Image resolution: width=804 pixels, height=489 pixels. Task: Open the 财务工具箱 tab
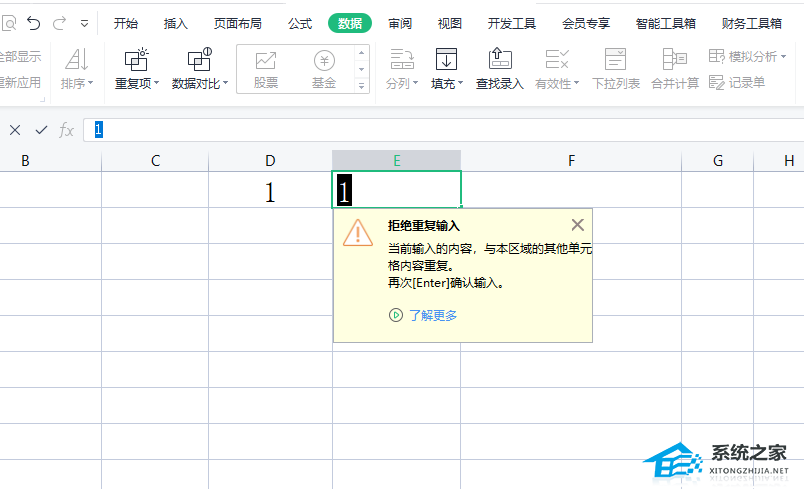pos(752,24)
